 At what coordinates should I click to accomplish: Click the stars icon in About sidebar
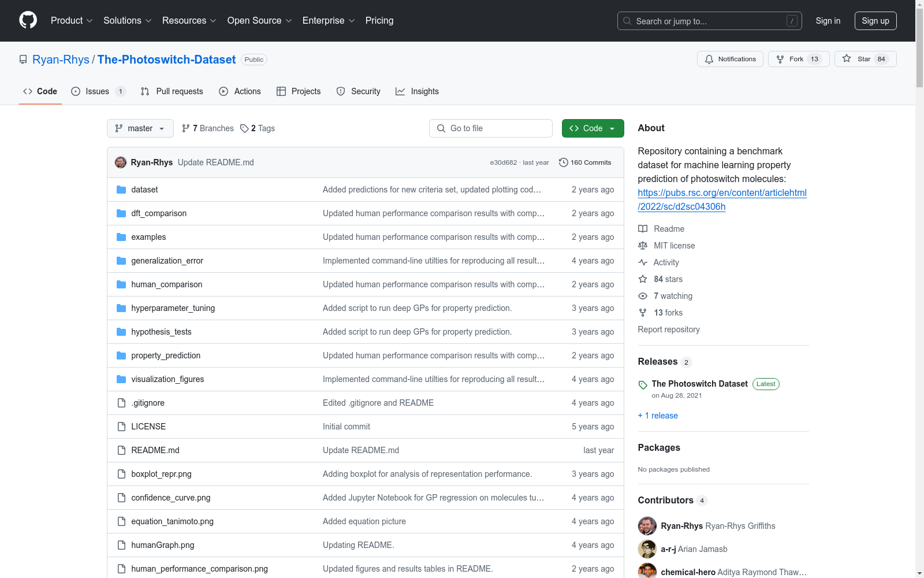tap(643, 279)
